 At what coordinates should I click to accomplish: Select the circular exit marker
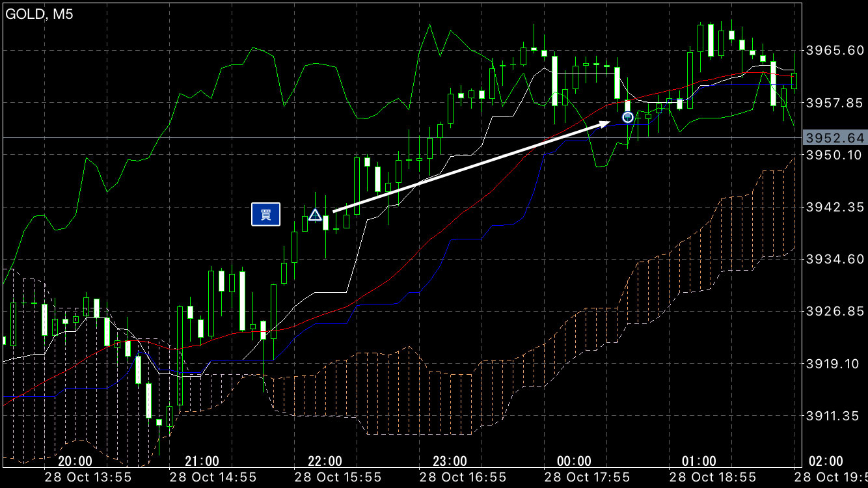pyautogui.click(x=628, y=117)
